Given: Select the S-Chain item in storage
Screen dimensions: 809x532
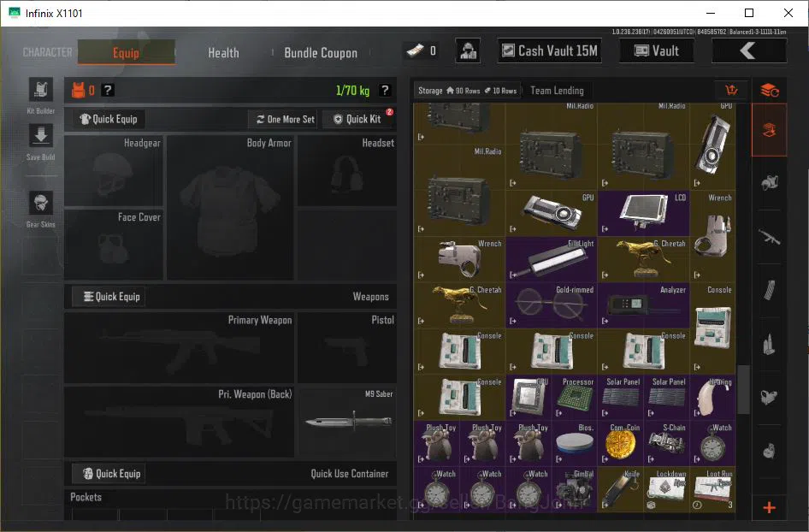Looking at the screenshot, I should pos(666,443).
